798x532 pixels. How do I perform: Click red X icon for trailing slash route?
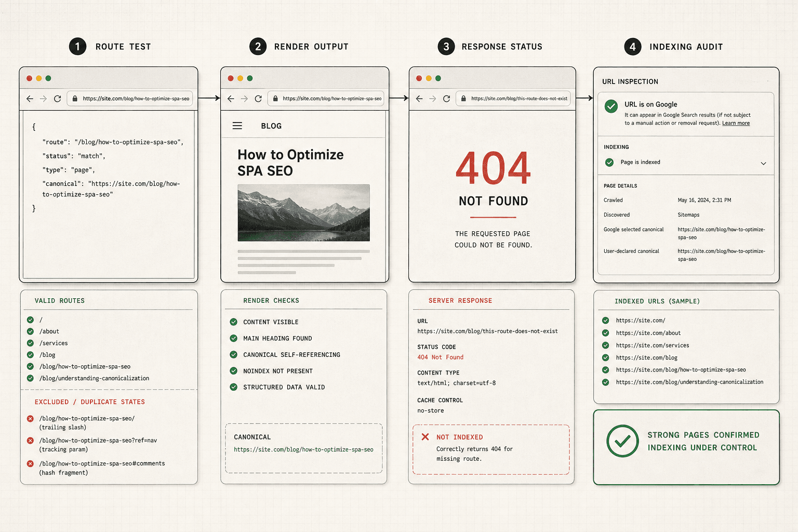tap(30, 419)
